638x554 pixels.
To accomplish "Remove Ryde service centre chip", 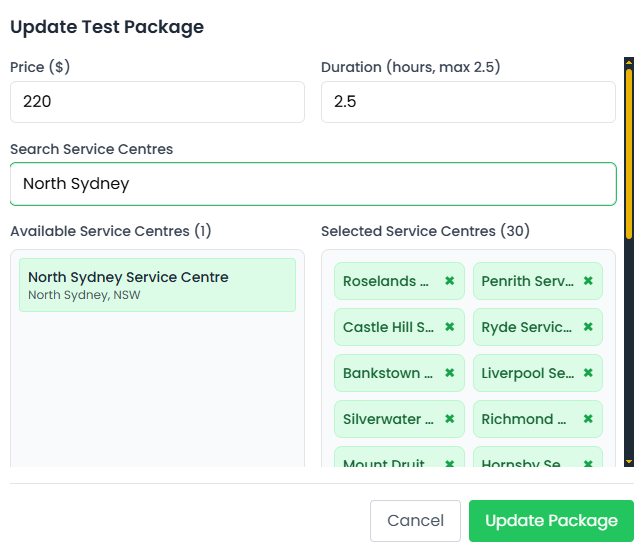I will pos(588,327).
